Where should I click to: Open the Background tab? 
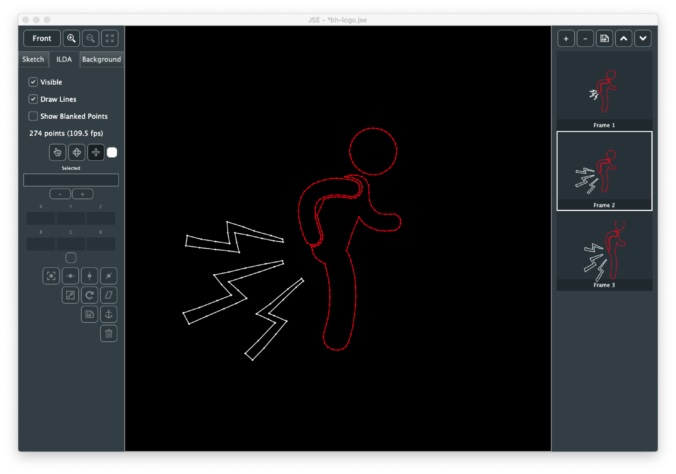point(101,59)
